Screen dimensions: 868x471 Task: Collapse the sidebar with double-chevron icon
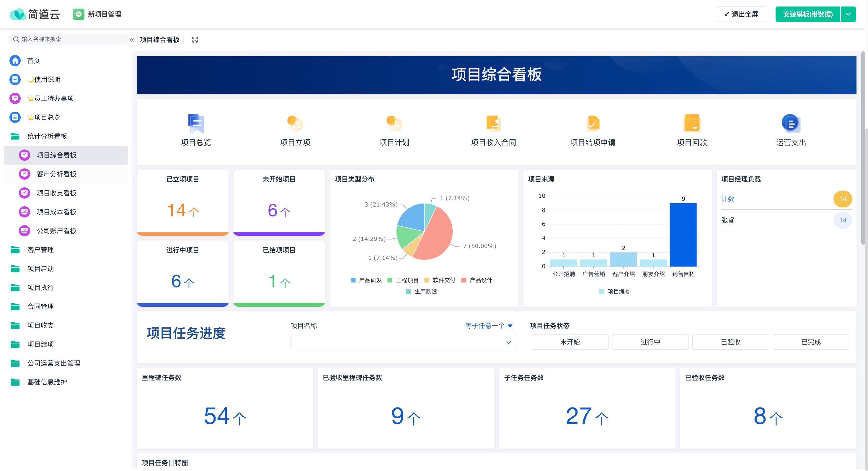(x=132, y=40)
